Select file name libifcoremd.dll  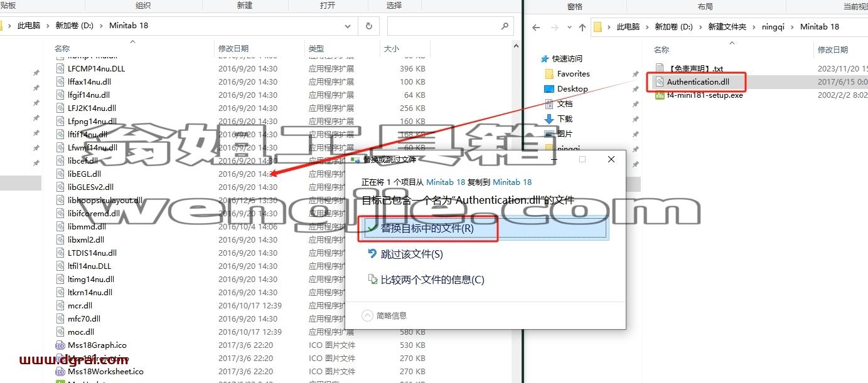(x=94, y=213)
